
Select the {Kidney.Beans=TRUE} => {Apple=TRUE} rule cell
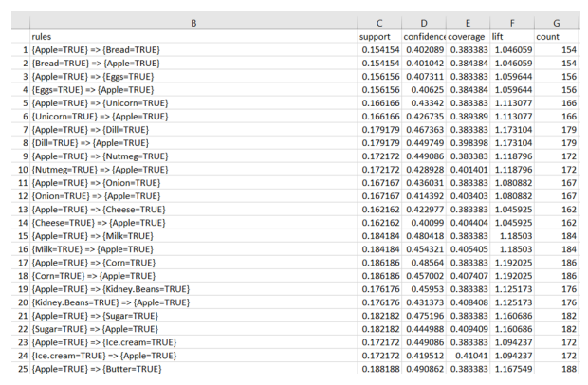coord(193,302)
